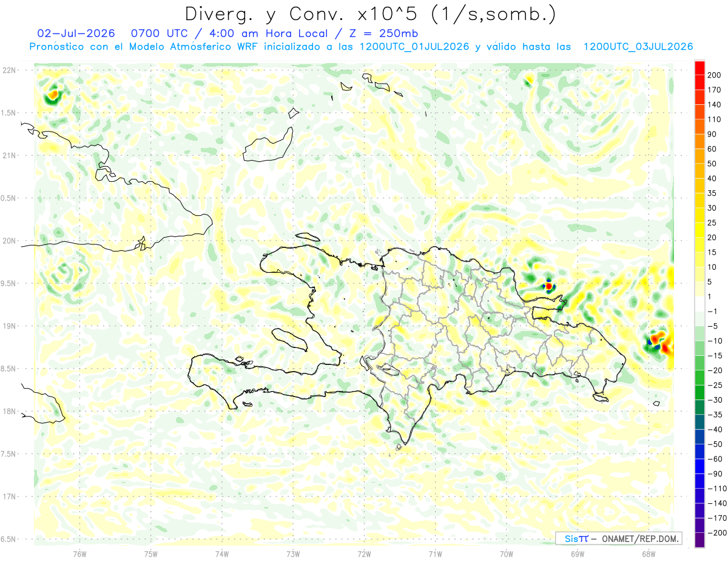Click the colorbar label '-200' at the bottom
The image size is (728, 562).
click(716, 532)
